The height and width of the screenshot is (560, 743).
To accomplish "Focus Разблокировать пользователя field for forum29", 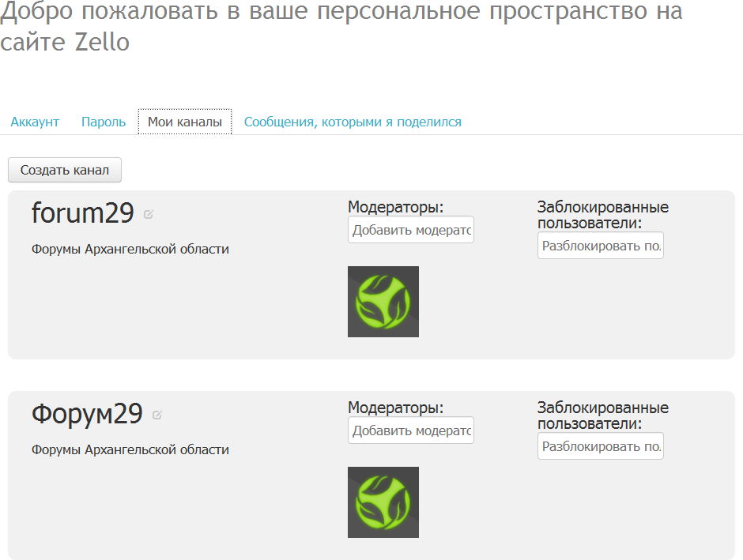I will pos(601,246).
